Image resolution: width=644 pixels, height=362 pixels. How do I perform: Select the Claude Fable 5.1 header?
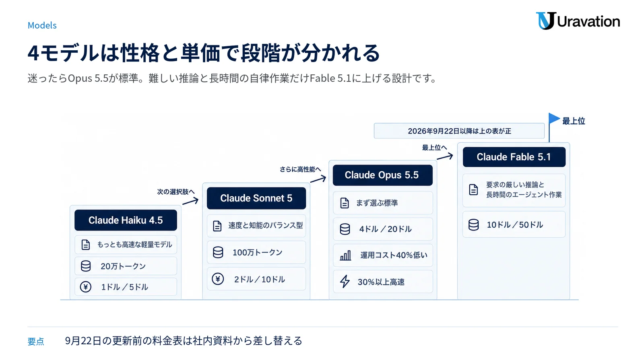pos(514,157)
